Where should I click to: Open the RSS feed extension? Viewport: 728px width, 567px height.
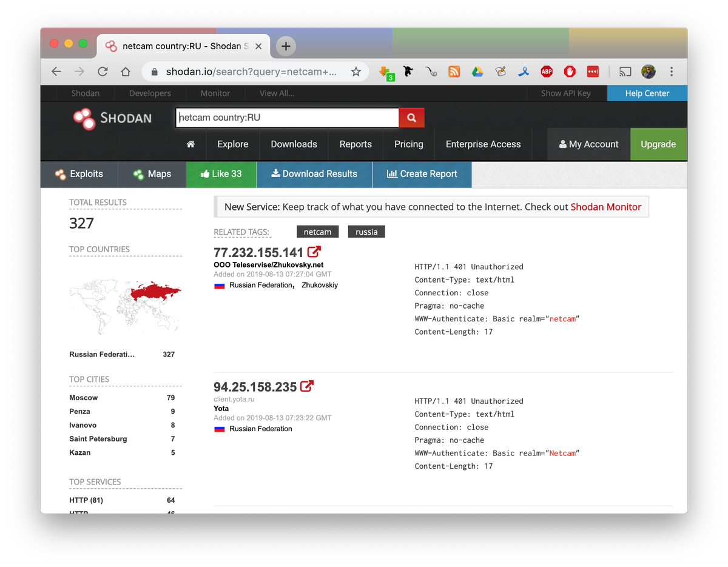[x=454, y=72]
